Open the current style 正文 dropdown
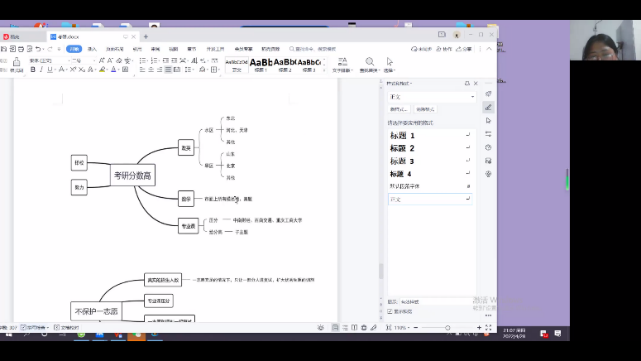The image size is (641, 361). tap(432, 97)
